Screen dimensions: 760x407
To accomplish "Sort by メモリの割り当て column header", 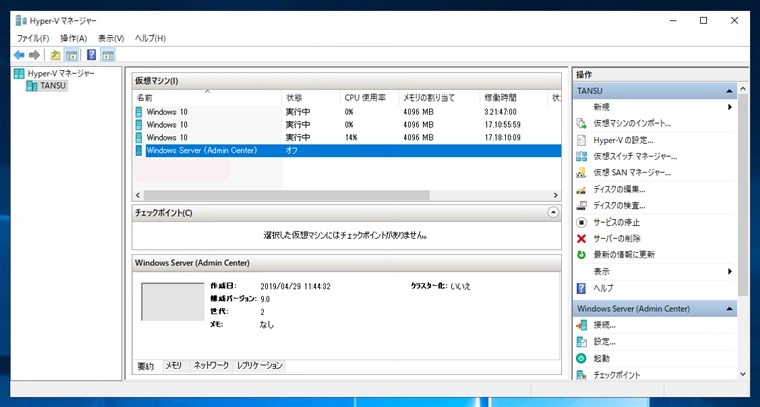I will click(x=439, y=98).
